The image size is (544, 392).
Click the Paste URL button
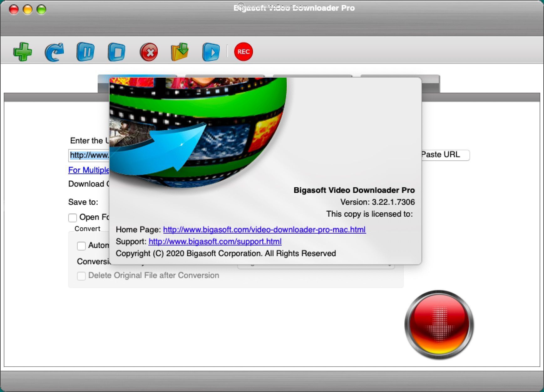pyautogui.click(x=445, y=155)
